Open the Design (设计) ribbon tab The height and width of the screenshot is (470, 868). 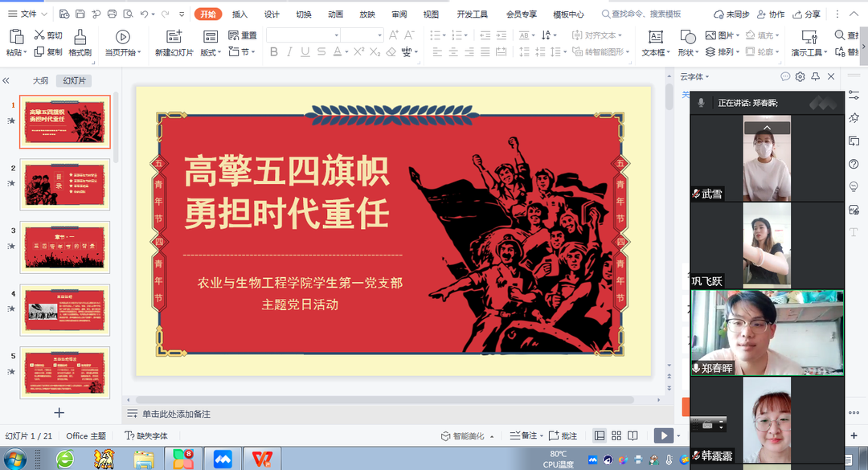(x=272, y=14)
